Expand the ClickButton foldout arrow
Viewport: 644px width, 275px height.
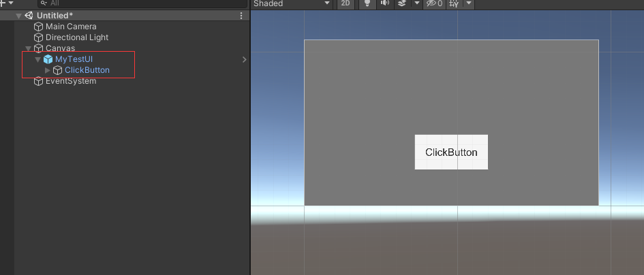[47, 70]
